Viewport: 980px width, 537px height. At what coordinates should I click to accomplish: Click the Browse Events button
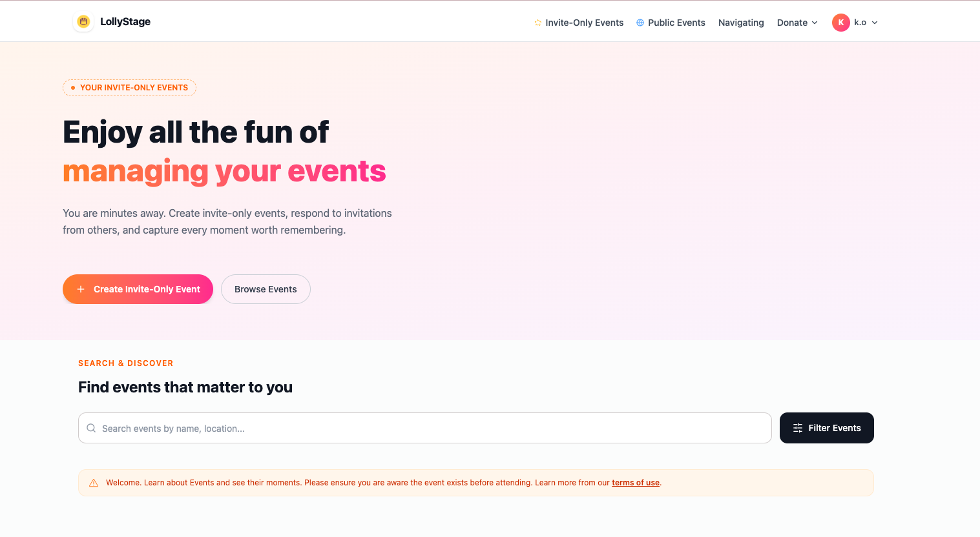pos(266,289)
